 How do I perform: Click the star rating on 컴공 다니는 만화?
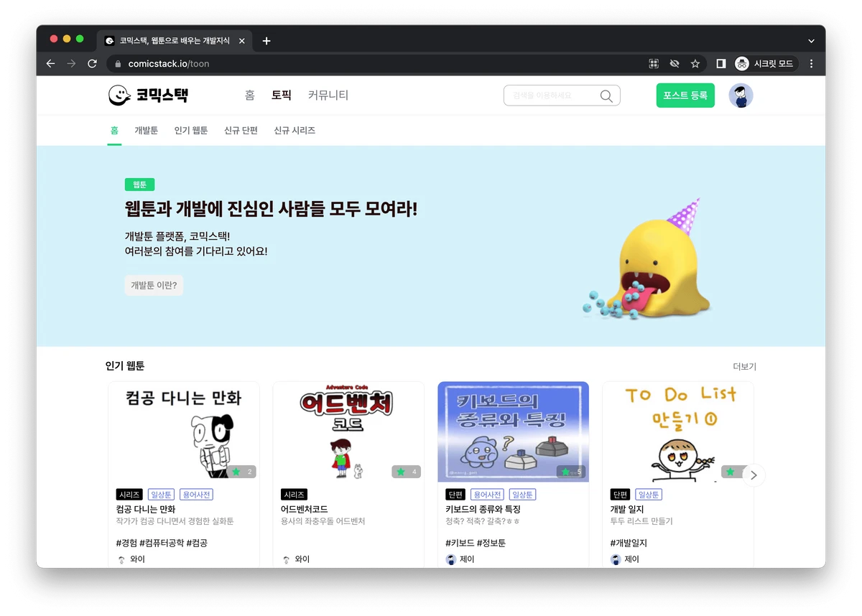click(x=241, y=472)
